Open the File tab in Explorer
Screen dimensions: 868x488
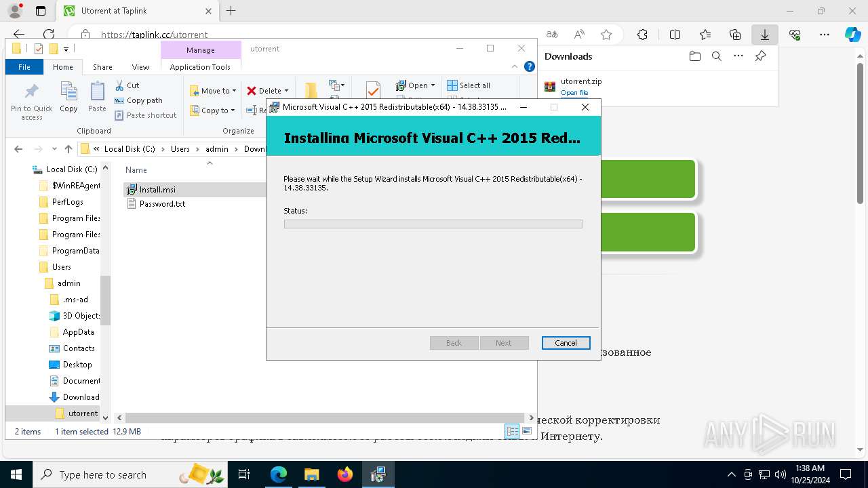coord(24,67)
